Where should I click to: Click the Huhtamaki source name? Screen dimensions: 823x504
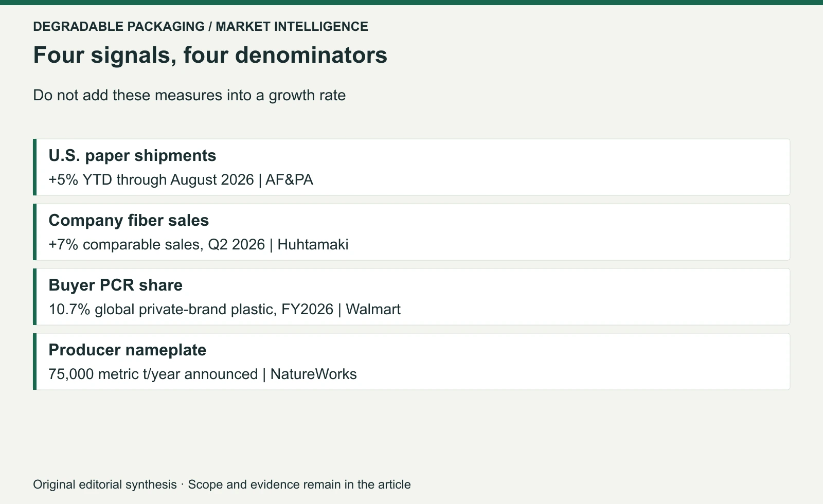point(313,244)
